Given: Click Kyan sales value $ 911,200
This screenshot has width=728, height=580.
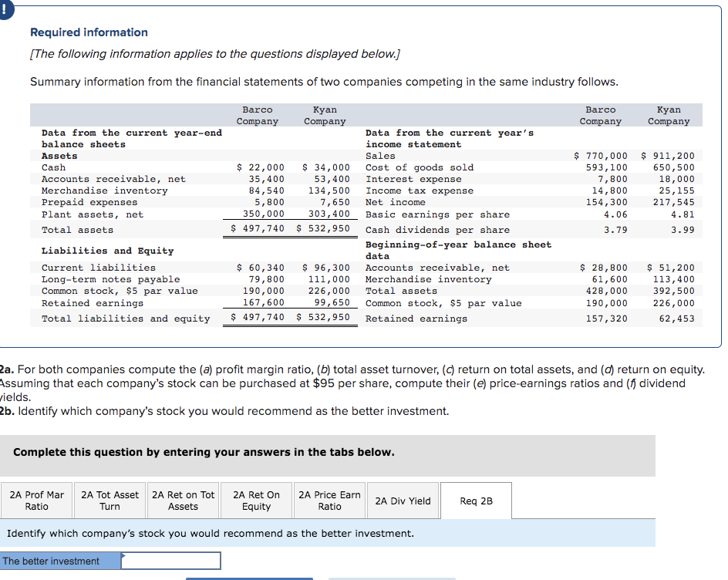Looking at the screenshot, I should click(x=668, y=156).
